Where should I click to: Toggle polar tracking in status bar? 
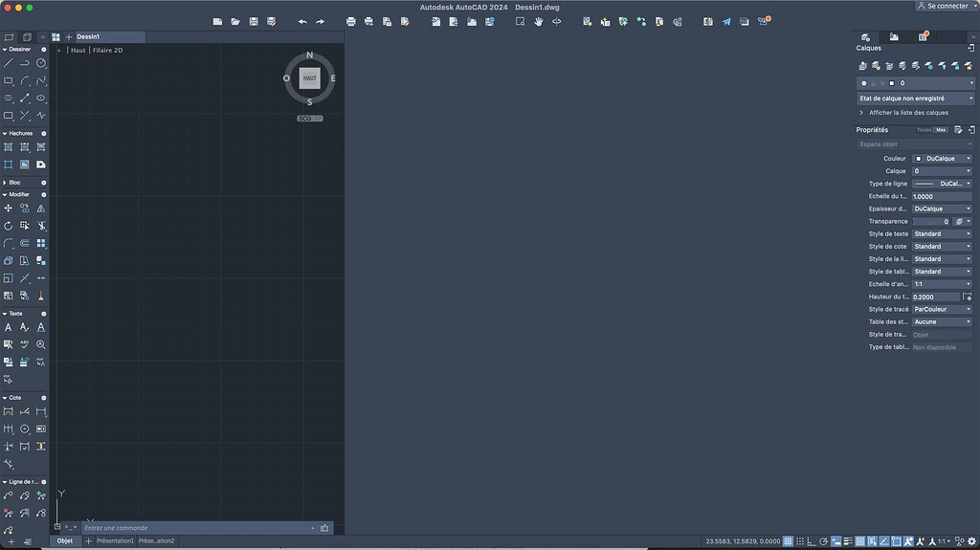(824, 541)
